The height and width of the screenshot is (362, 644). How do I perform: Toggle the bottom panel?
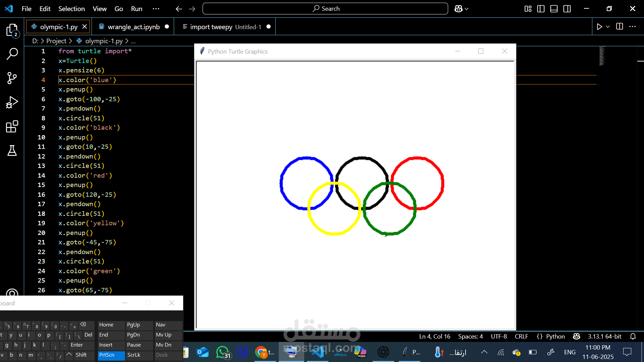[554, 9]
